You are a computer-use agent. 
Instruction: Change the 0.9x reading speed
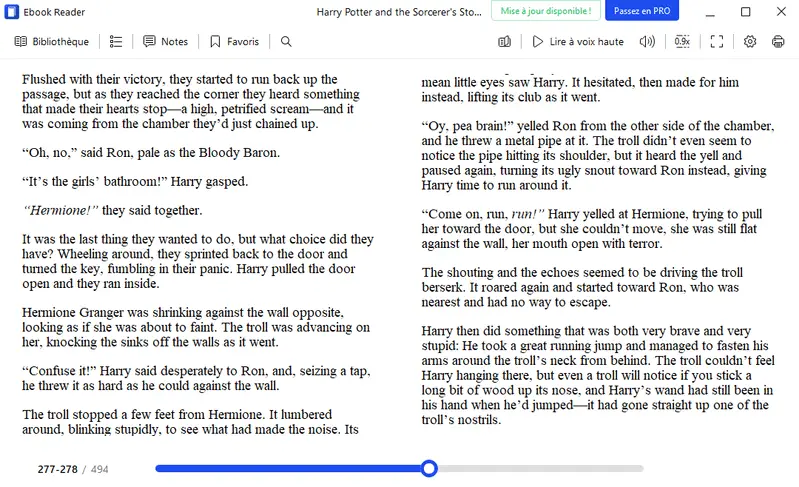[682, 42]
